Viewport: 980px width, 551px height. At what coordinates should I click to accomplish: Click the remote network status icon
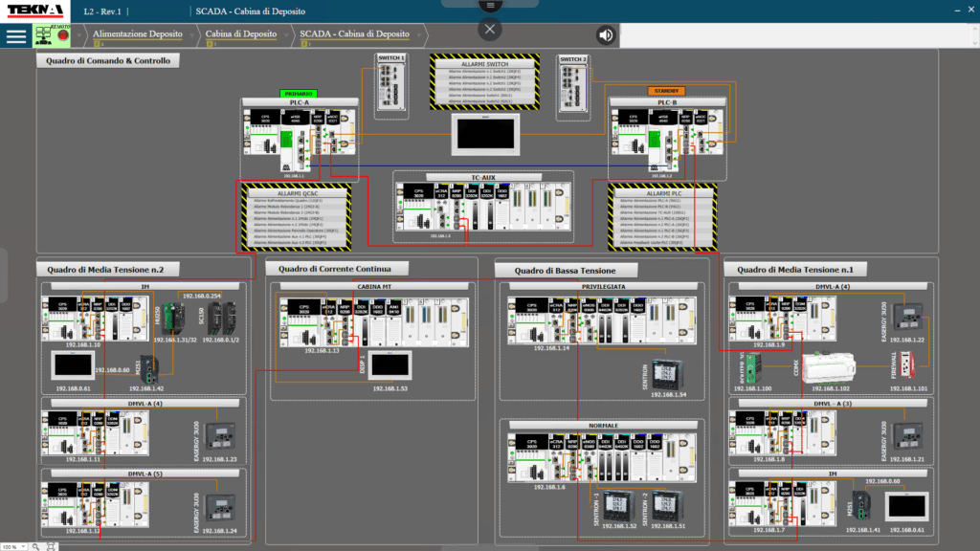[44, 35]
